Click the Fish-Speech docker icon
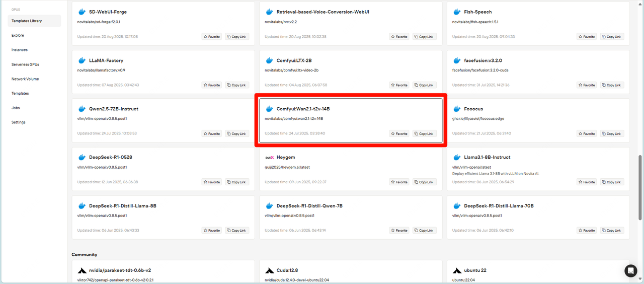 pos(457,12)
